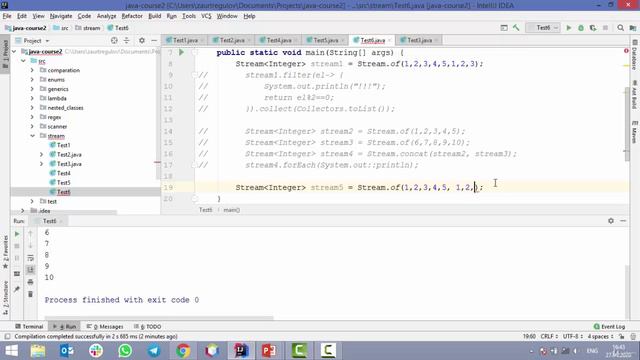
Task: Open the TODO tool window
Action: pyautogui.click(x=147, y=327)
